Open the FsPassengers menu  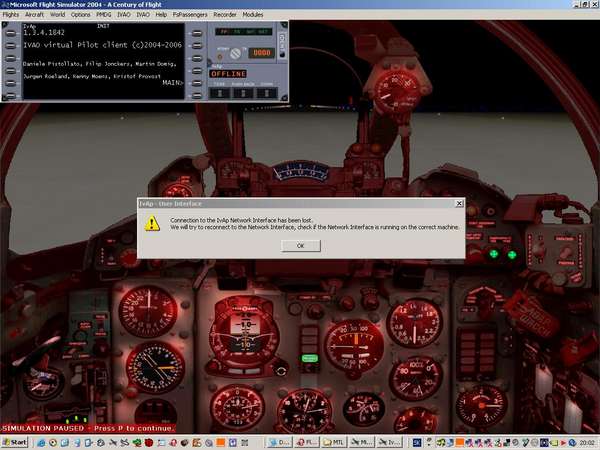tap(190, 15)
